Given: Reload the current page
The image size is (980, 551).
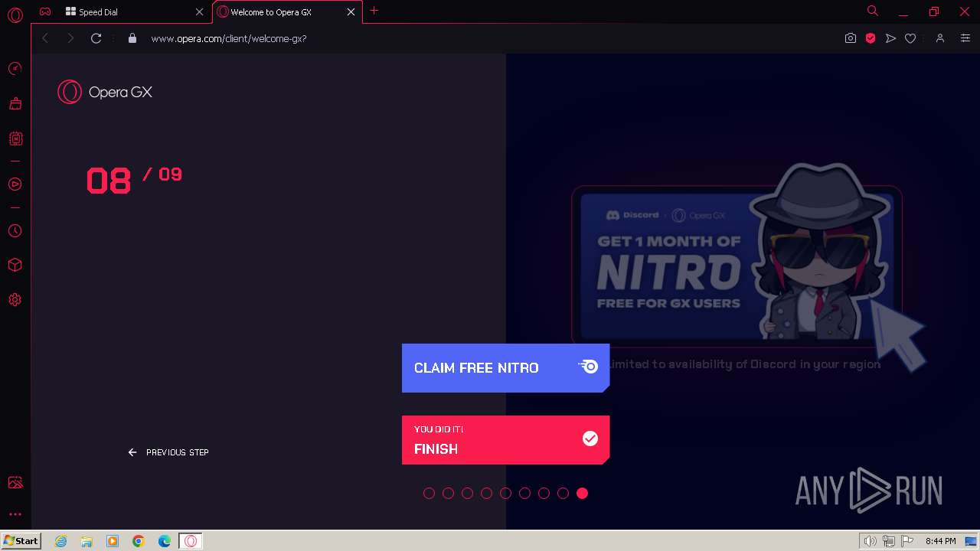Looking at the screenshot, I should pos(96,38).
